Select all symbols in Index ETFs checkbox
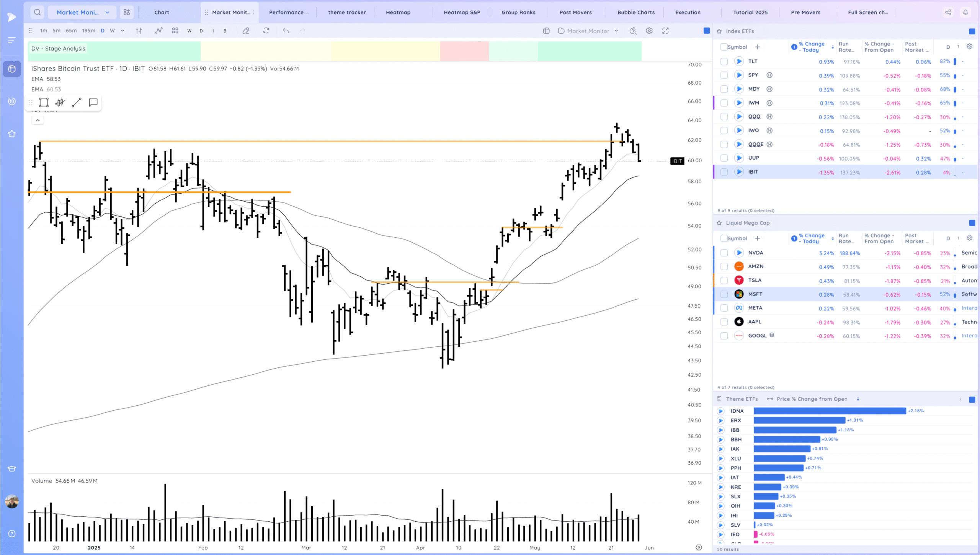 [x=724, y=47]
